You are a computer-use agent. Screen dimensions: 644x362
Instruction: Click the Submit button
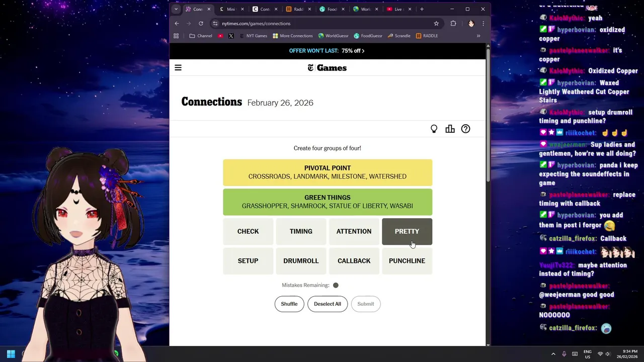366,304
